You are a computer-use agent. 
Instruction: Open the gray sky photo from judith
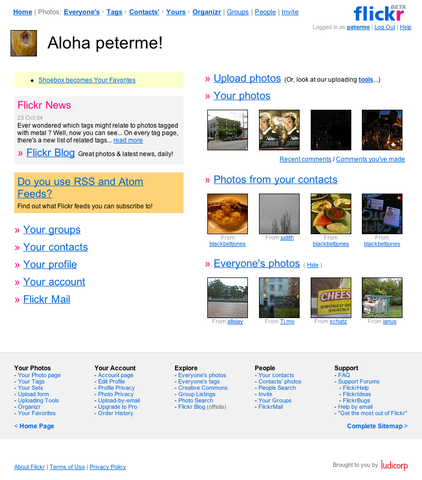pos(279,214)
